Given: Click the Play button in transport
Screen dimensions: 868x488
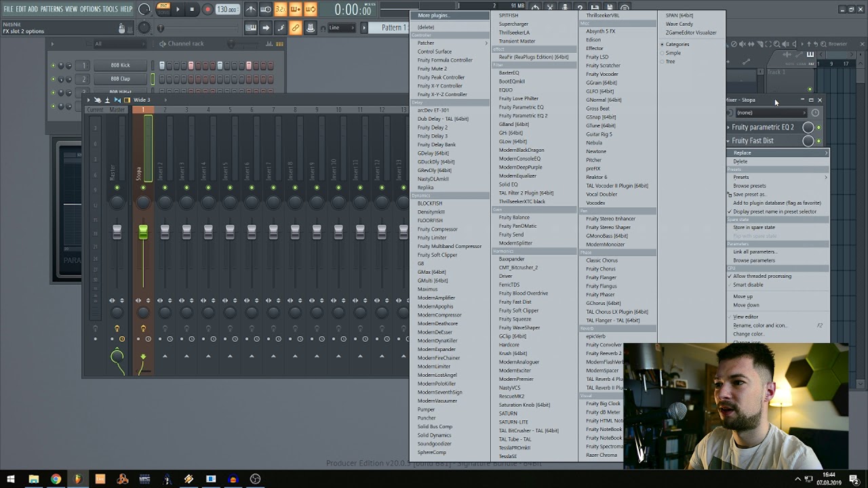Looking at the screenshot, I should tap(178, 9).
